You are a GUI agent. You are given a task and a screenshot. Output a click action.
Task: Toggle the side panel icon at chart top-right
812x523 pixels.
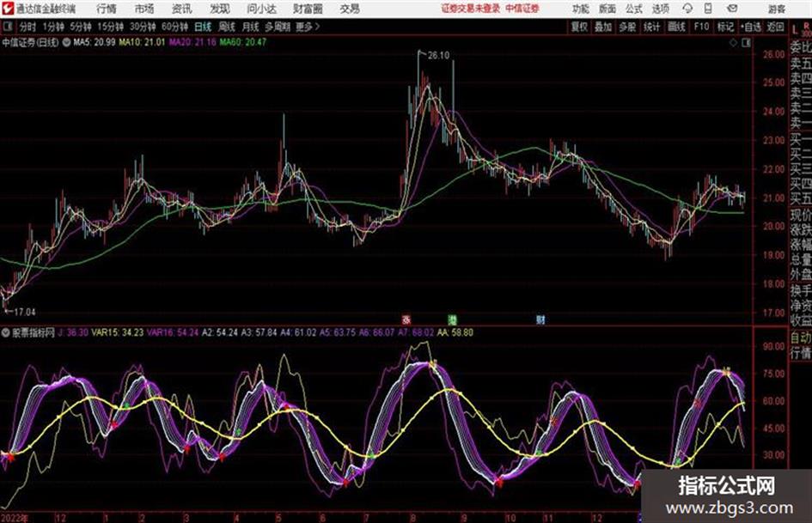[x=746, y=43]
